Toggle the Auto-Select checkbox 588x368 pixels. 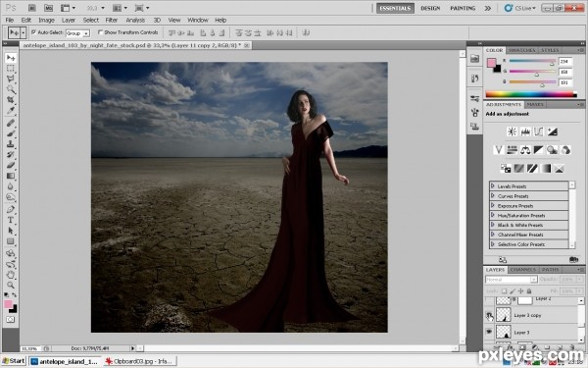point(33,32)
